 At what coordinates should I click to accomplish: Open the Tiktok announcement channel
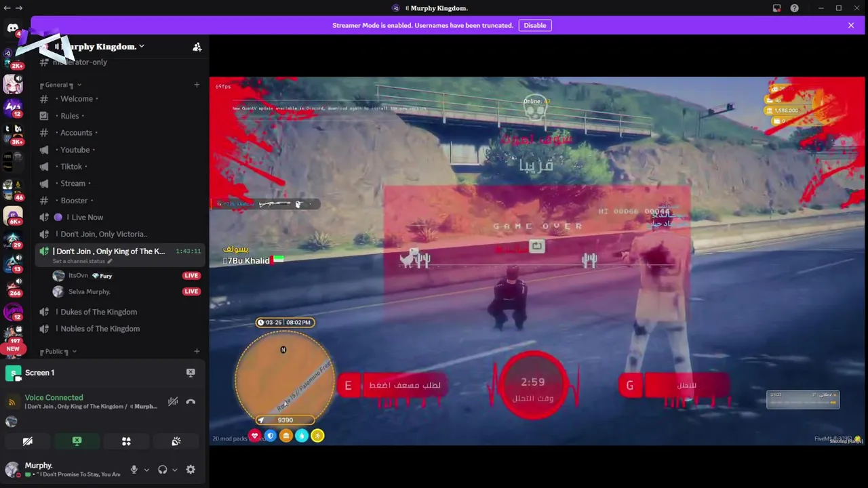[119, 167]
